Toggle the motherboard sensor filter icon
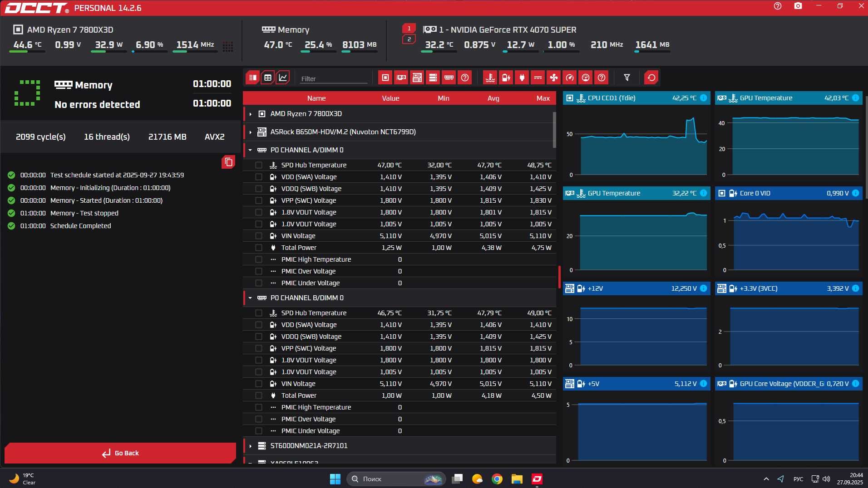The width and height of the screenshot is (868, 488). [x=417, y=78]
